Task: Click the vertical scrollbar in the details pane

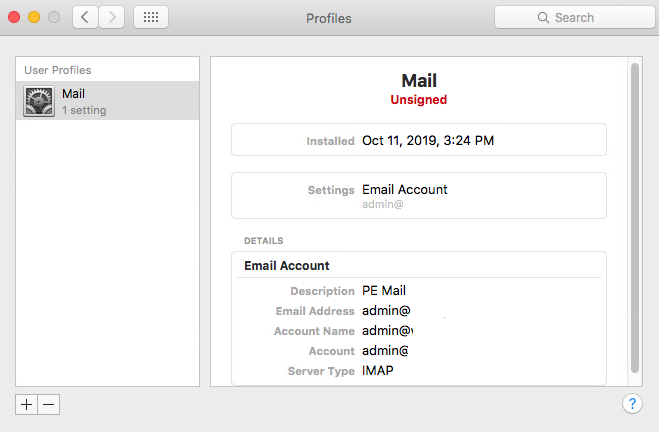Action: (x=635, y=218)
